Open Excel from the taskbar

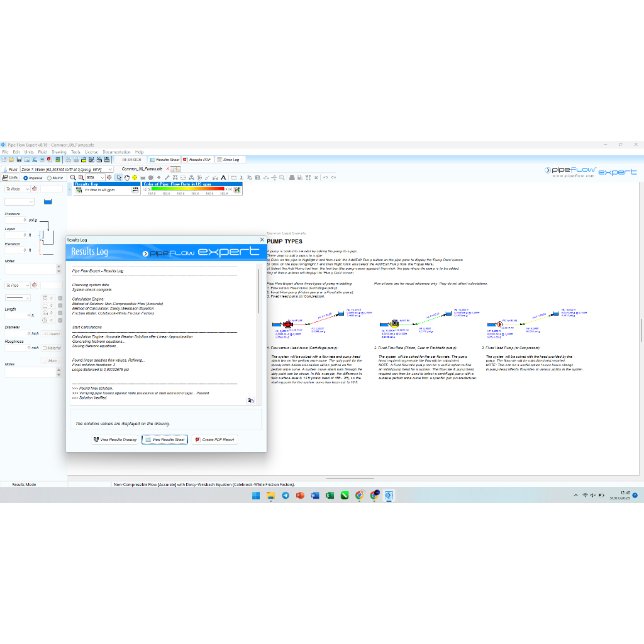click(x=330, y=496)
